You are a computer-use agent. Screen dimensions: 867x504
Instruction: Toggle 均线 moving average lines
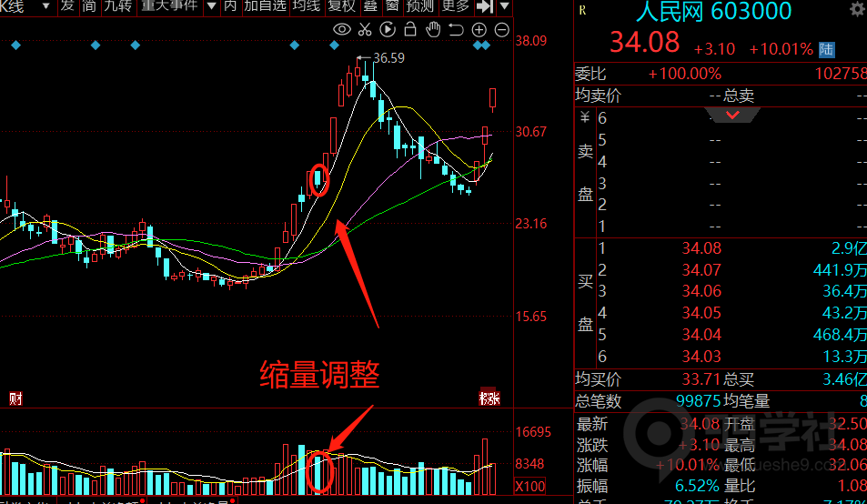pos(307,6)
